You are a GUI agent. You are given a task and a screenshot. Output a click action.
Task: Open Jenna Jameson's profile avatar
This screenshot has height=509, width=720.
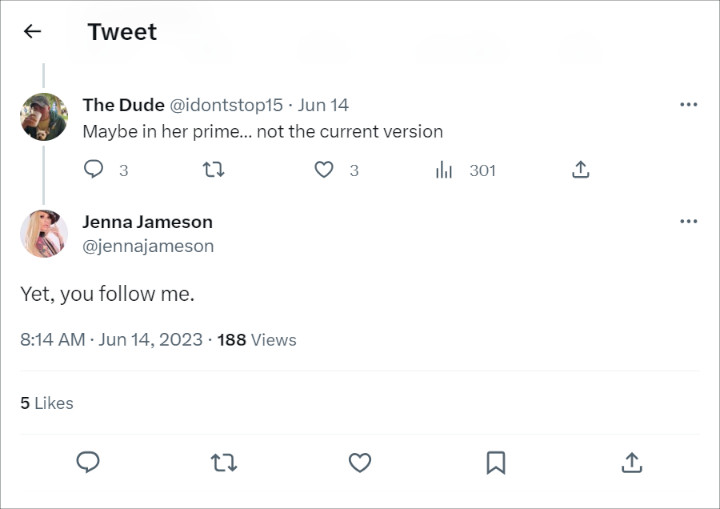[44, 233]
